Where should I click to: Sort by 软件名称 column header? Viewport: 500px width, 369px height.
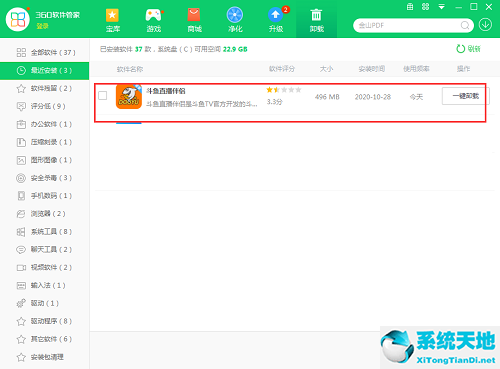[x=130, y=69]
